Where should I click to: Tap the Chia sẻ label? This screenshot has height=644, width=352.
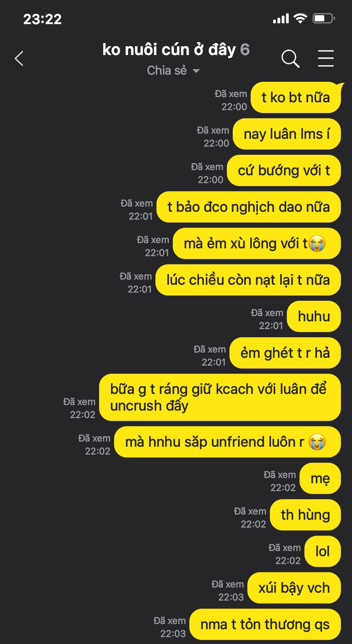(x=167, y=70)
